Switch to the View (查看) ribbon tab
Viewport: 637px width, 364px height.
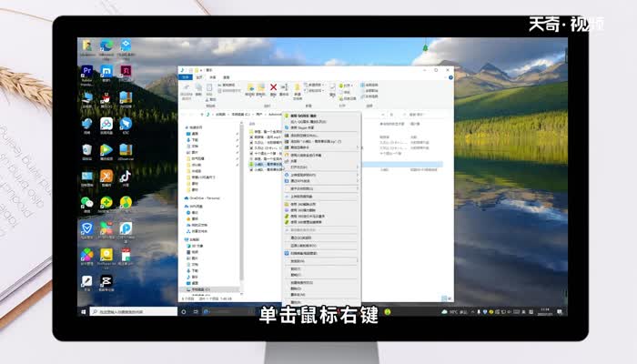[227, 77]
